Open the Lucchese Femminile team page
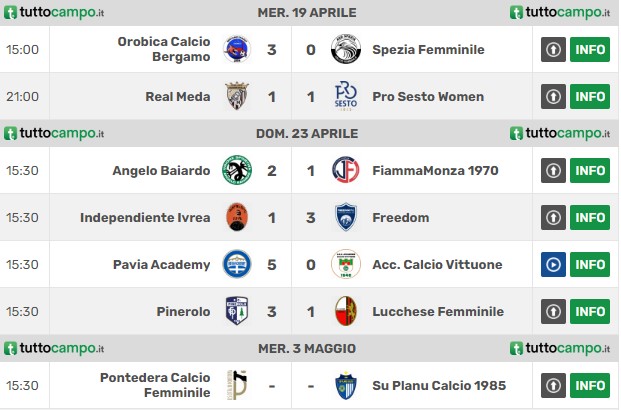This screenshot has width=621, height=410. click(x=438, y=311)
